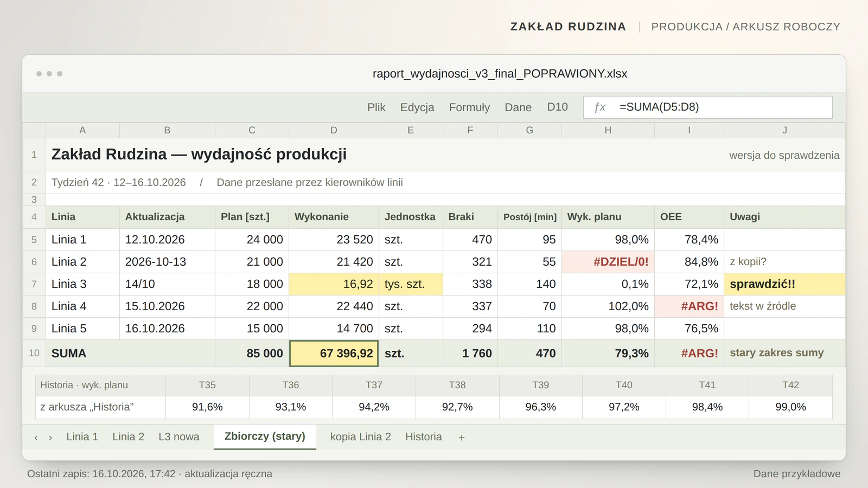The image size is (868, 488).
Task: Select the #ARG! cell in Linia 4 row
Action: [x=689, y=306]
